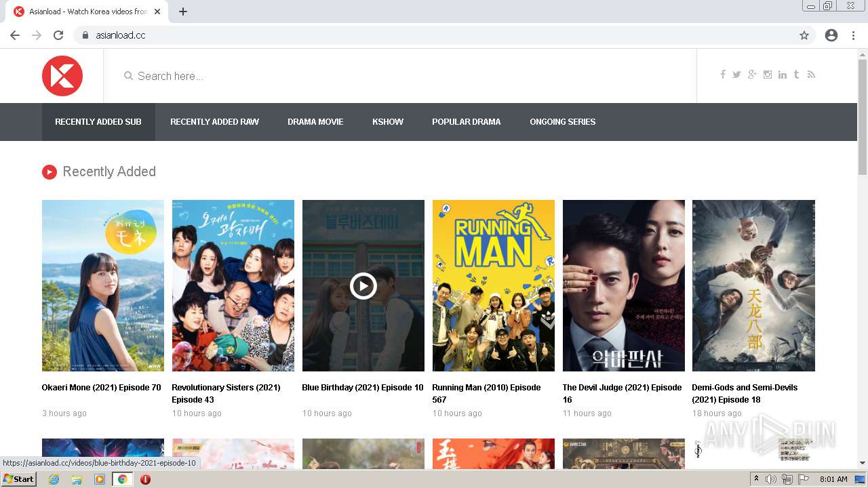Open Chrome three-dot menu
This screenshot has width=868, height=488.
click(x=853, y=35)
